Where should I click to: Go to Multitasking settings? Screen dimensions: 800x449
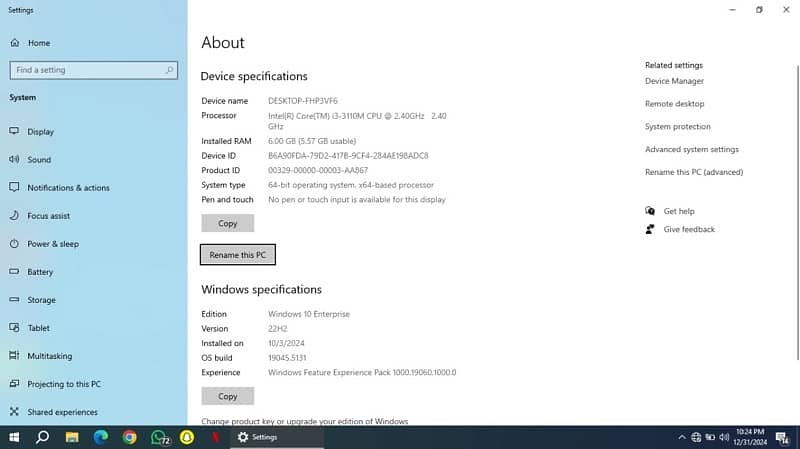pyautogui.click(x=49, y=356)
